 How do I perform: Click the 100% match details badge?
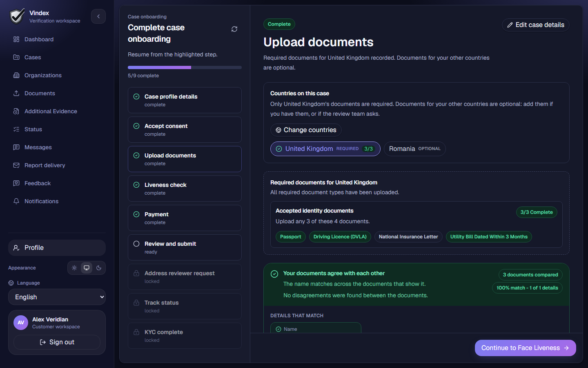[x=527, y=288]
